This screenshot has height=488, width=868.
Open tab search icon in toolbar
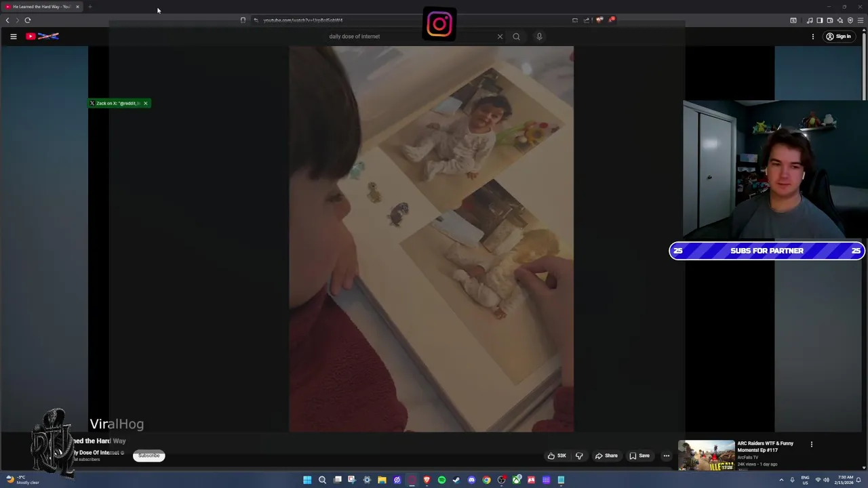pyautogui.click(x=793, y=20)
